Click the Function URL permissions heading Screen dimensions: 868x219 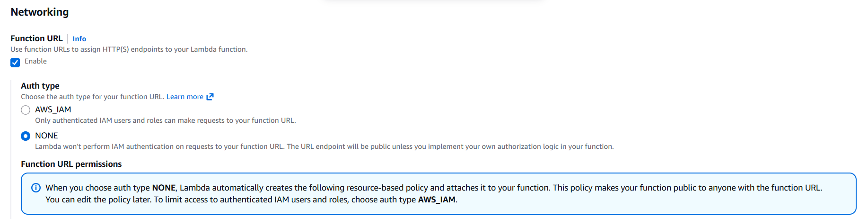coord(71,164)
